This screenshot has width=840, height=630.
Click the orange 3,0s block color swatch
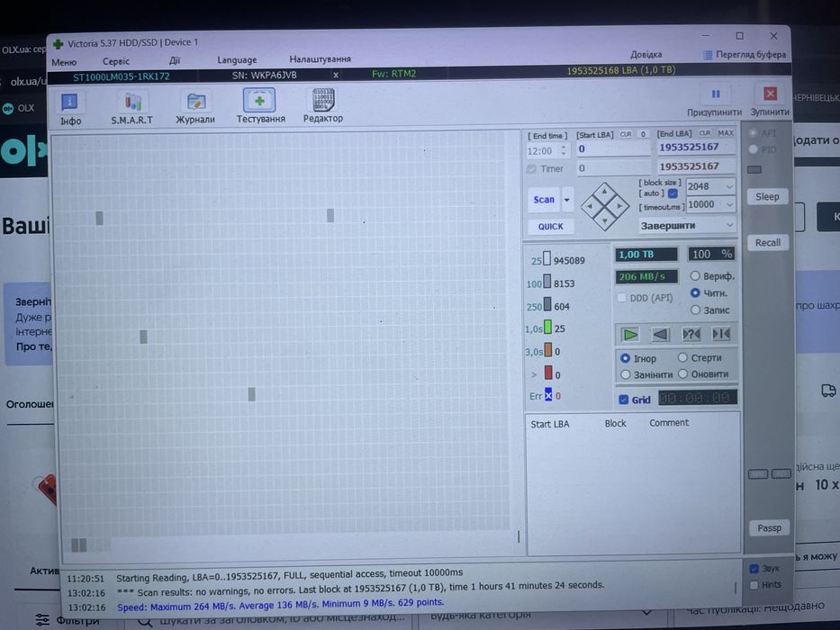point(547,350)
